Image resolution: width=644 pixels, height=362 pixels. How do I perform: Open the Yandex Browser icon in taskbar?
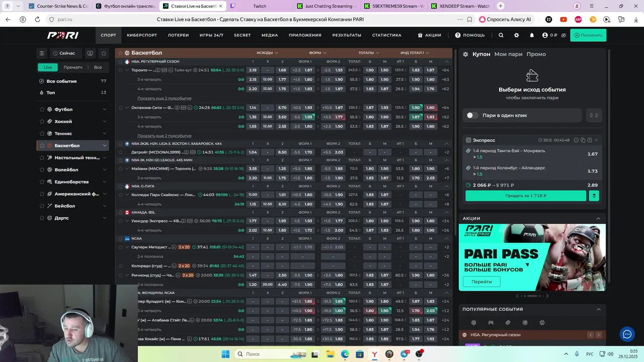click(374, 354)
